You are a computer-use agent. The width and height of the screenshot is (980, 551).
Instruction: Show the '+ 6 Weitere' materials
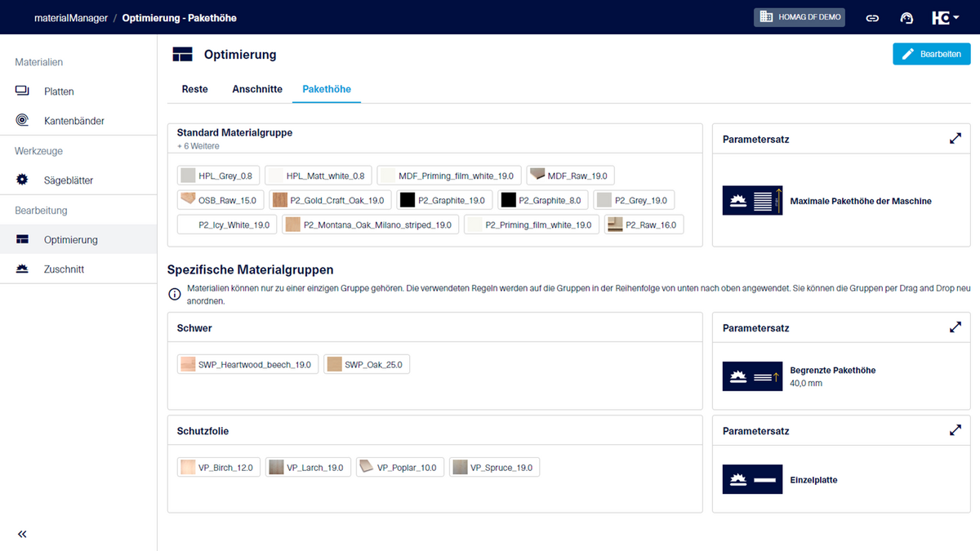[198, 146]
